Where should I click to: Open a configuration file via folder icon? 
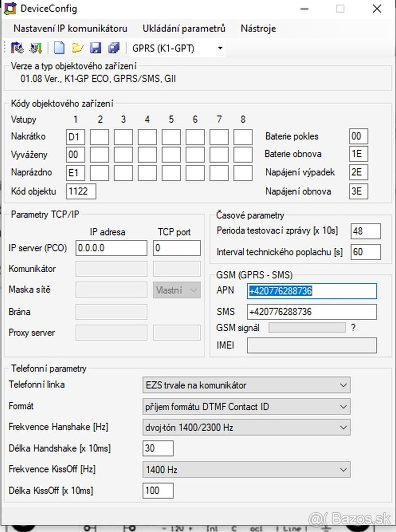(77, 47)
